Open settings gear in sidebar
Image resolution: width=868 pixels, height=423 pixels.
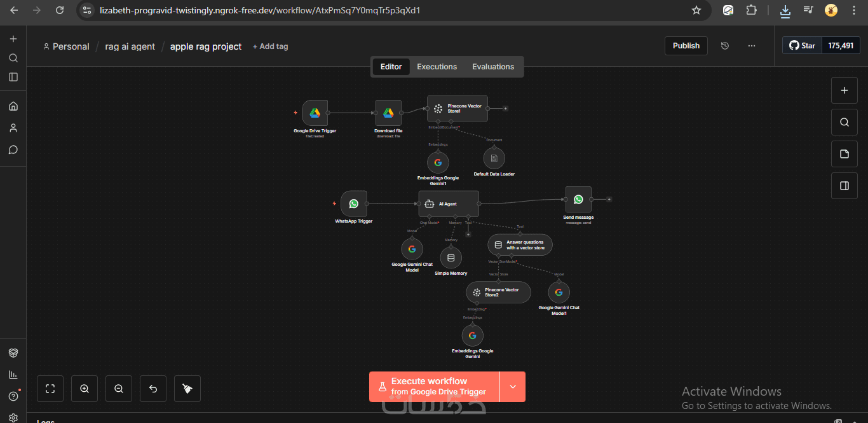click(x=13, y=417)
